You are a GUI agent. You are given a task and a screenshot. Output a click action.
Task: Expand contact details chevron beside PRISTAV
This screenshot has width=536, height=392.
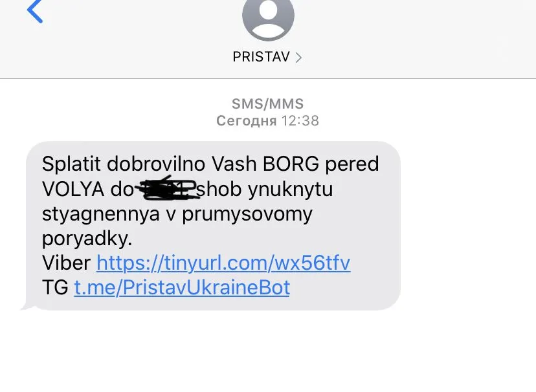(298, 58)
